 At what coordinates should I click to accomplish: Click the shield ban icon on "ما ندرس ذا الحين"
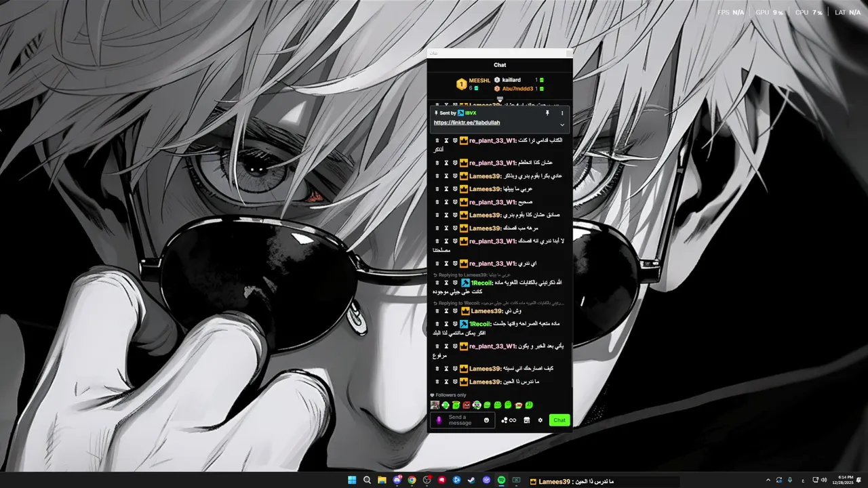click(x=455, y=382)
